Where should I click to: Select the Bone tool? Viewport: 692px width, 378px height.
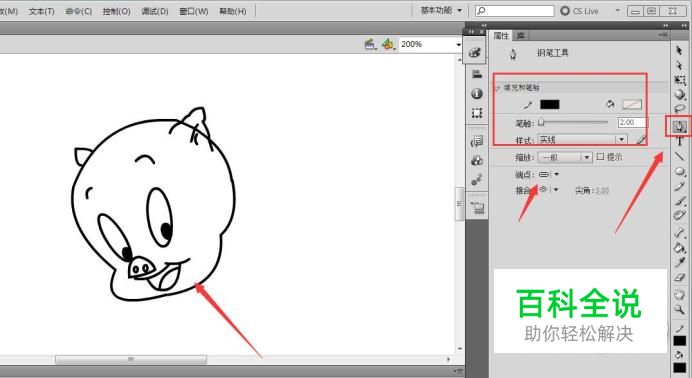(679, 233)
